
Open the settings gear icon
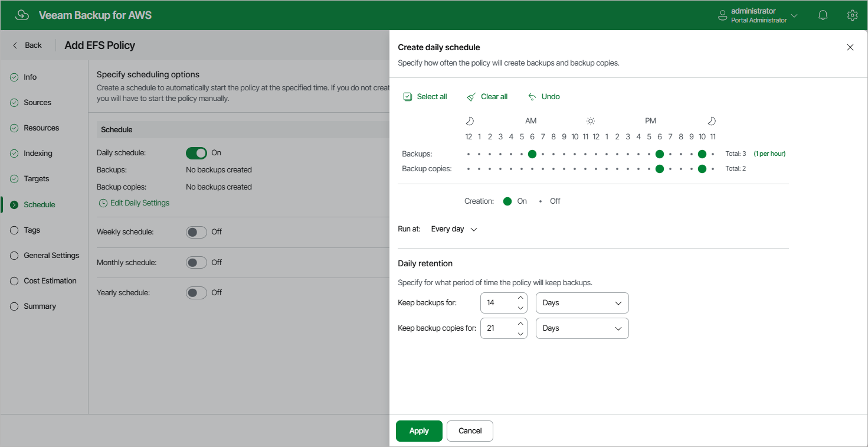click(x=852, y=15)
